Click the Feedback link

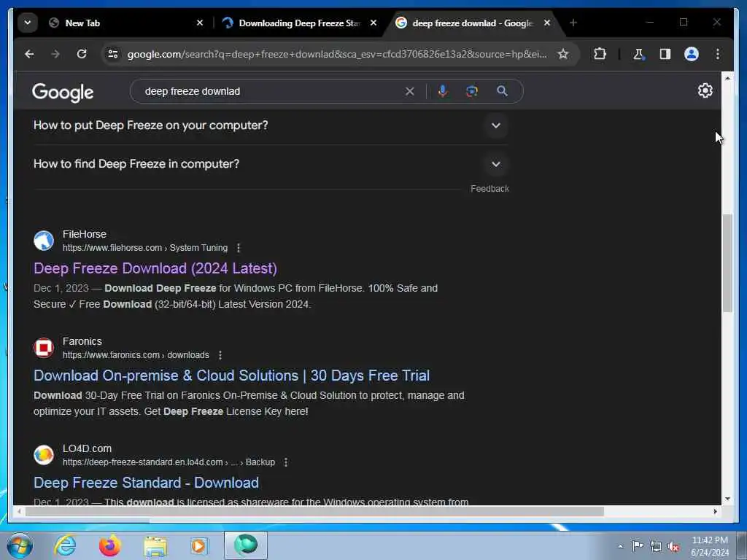pos(489,189)
